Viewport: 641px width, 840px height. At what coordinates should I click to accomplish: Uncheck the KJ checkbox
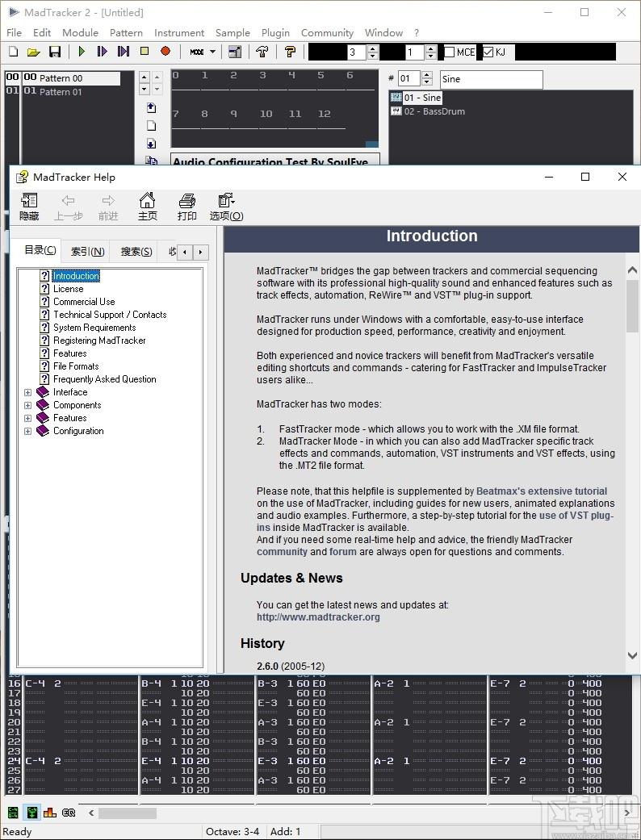[488, 52]
